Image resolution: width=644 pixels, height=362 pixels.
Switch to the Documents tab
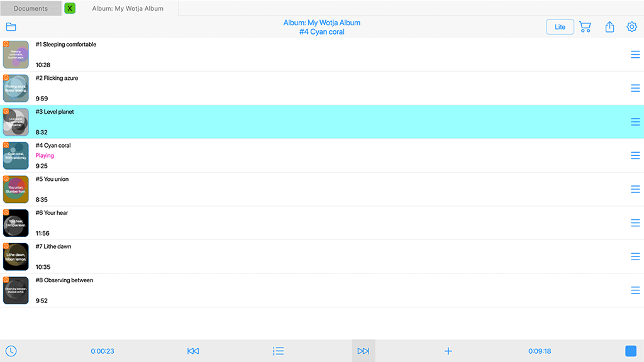point(31,8)
